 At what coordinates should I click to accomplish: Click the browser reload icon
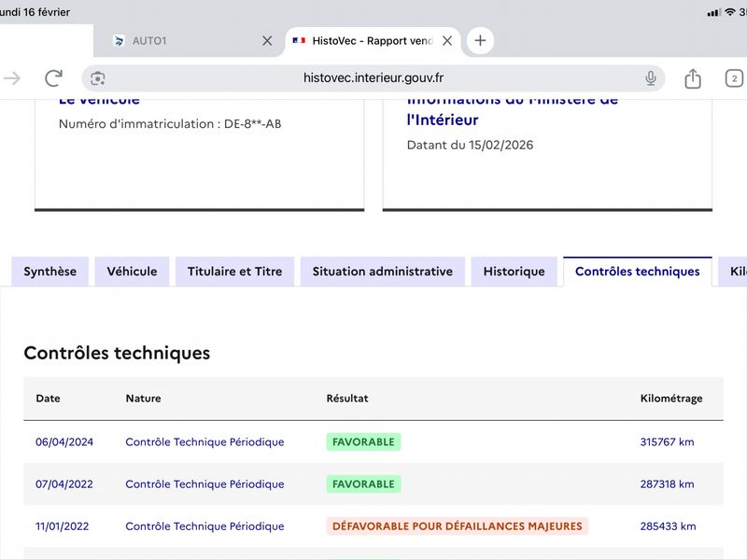click(53, 78)
